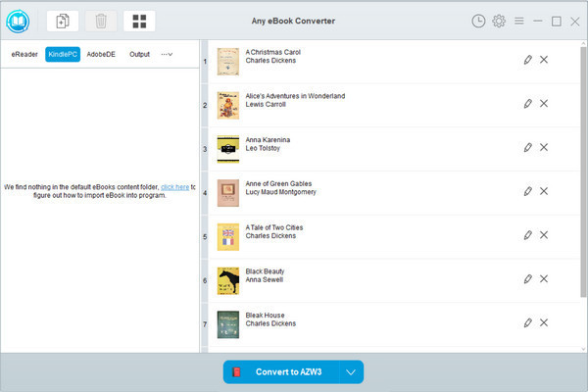This screenshot has height=392, width=588.
Task: Select the KindlePC tab
Action: pyautogui.click(x=63, y=55)
